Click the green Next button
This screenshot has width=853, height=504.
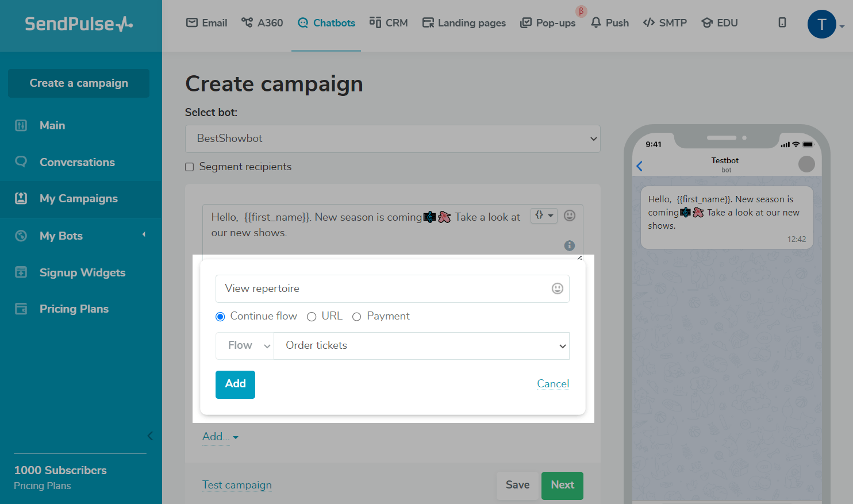pyautogui.click(x=562, y=485)
